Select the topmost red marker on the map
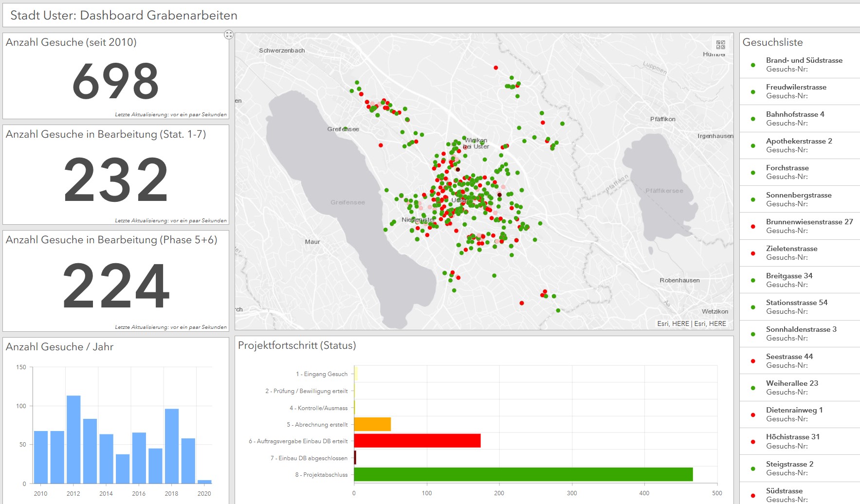 pyautogui.click(x=495, y=68)
